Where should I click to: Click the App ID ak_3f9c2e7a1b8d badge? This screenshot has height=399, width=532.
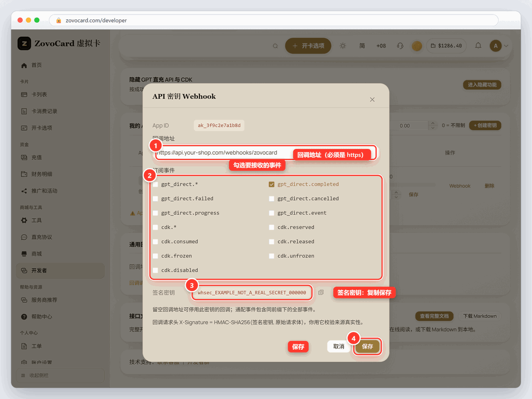click(219, 126)
